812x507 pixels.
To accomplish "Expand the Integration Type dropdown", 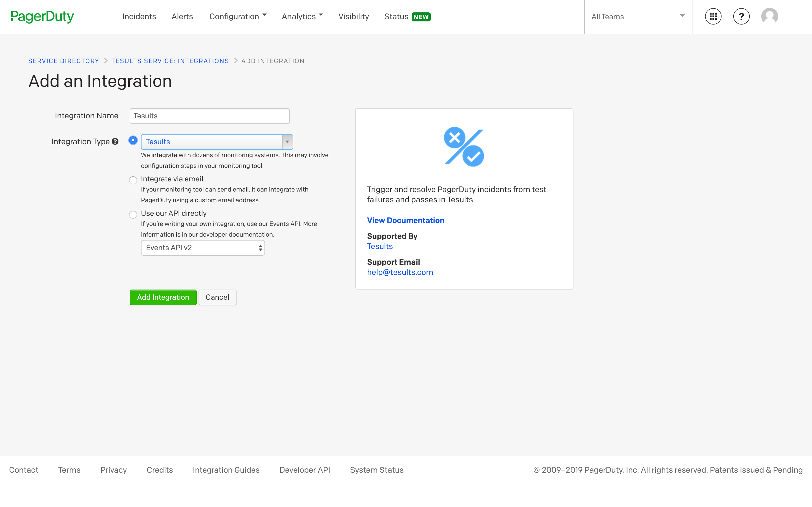I will (x=287, y=142).
